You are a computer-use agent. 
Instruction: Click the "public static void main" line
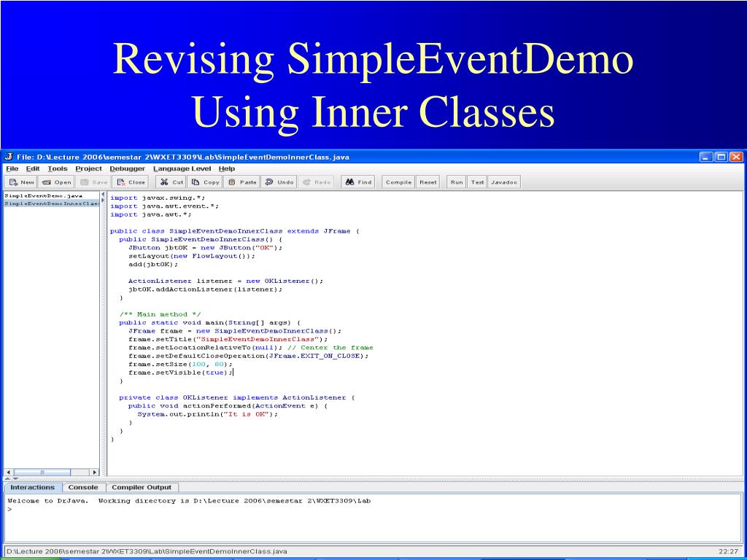tap(209, 322)
